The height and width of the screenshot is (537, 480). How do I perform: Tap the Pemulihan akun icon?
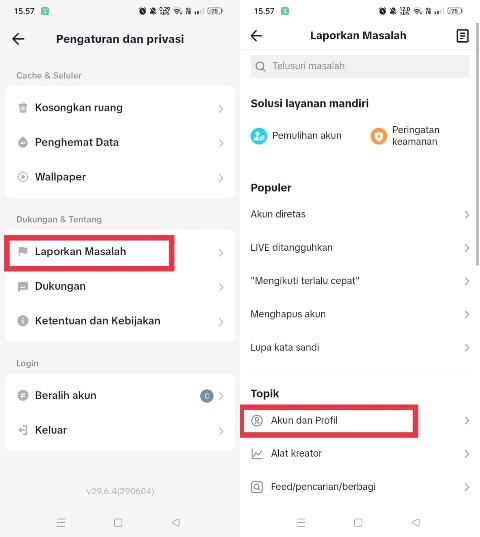259,136
